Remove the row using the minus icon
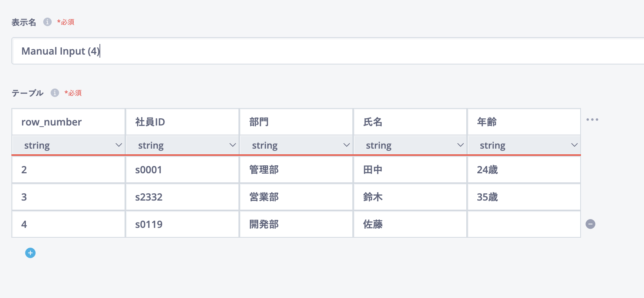Screen dimensions: 644x298 590,224
